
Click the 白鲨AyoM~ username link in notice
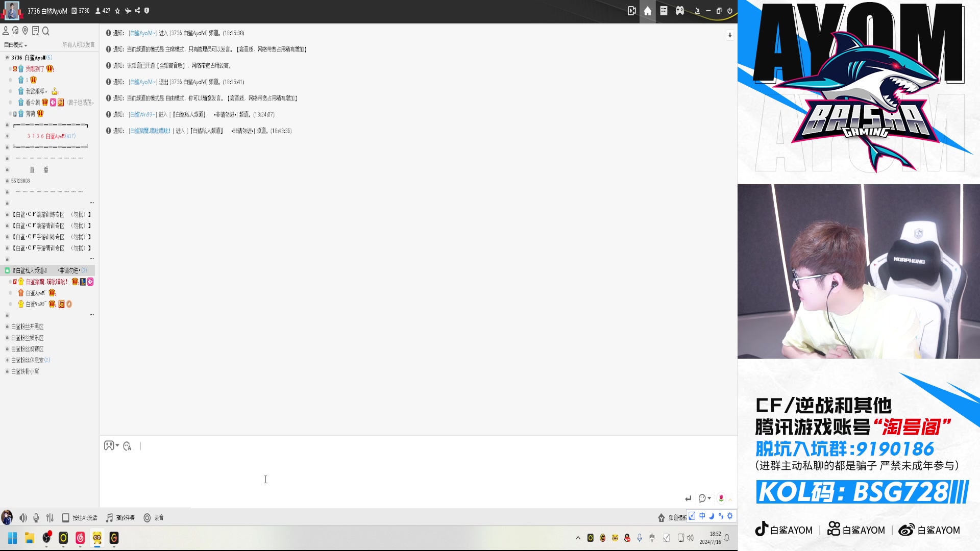point(142,33)
